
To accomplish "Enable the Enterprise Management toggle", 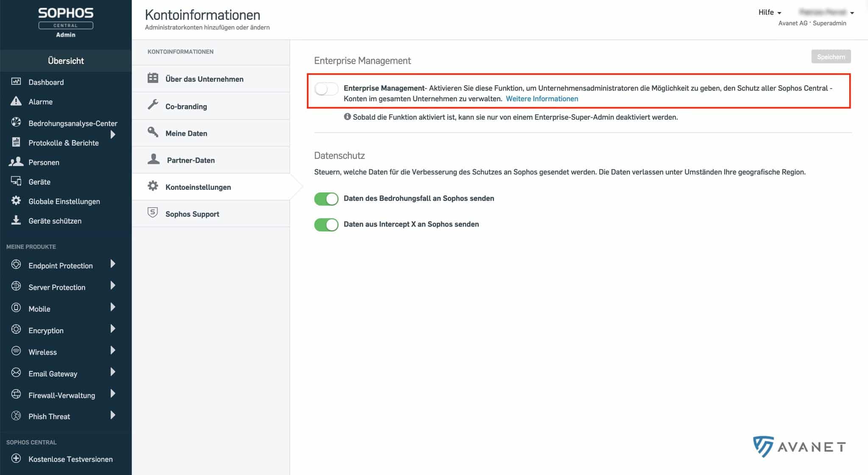I will pyautogui.click(x=326, y=89).
